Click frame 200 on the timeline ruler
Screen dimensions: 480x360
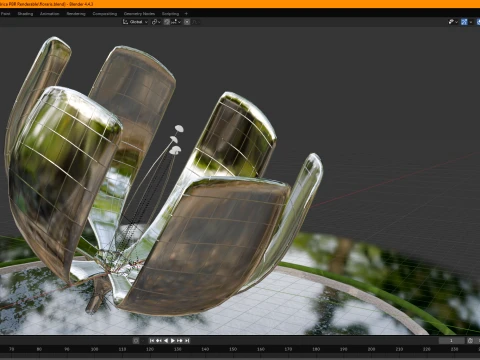click(x=371, y=349)
